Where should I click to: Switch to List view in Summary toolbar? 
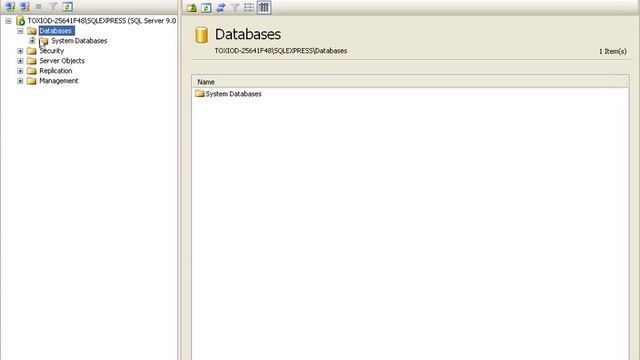point(249,7)
